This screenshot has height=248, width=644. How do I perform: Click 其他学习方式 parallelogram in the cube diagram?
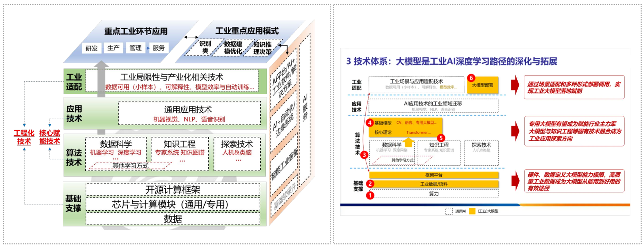point(130,165)
